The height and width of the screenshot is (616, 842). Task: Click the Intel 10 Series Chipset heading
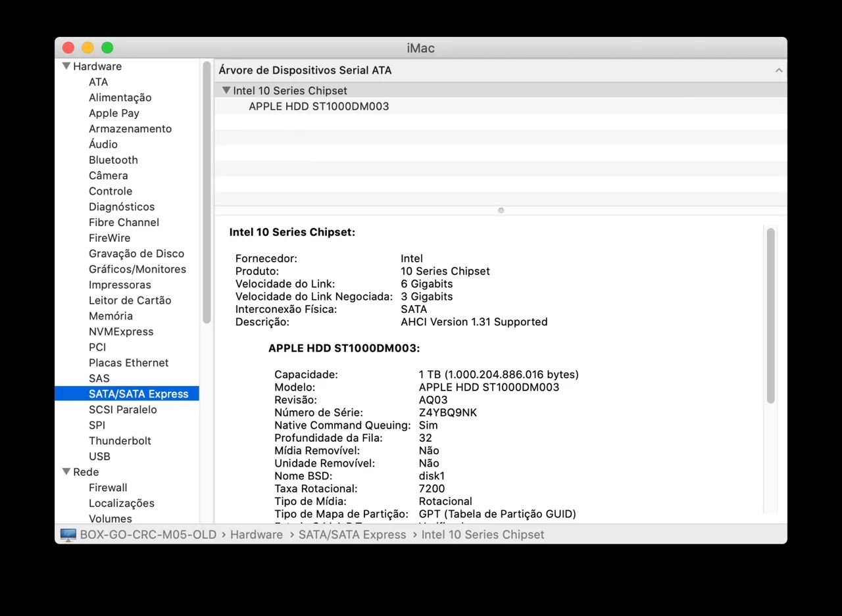(x=292, y=232)
